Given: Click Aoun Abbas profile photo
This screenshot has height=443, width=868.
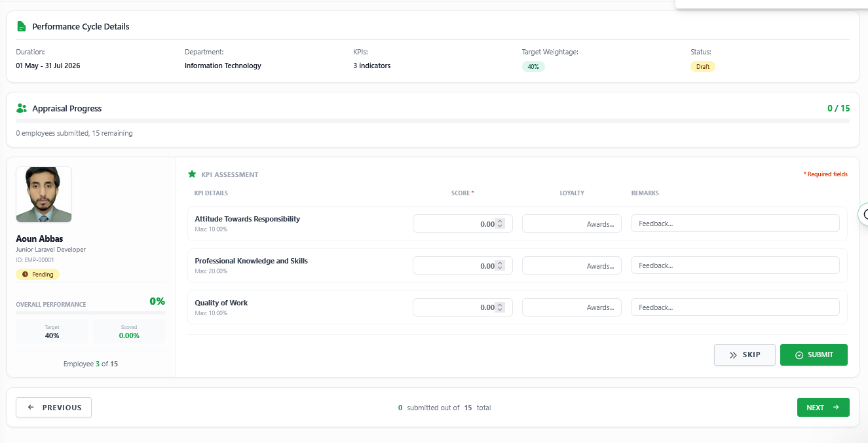Looking at the screenshot, I should pyautogui.click(x=44, y=195).
